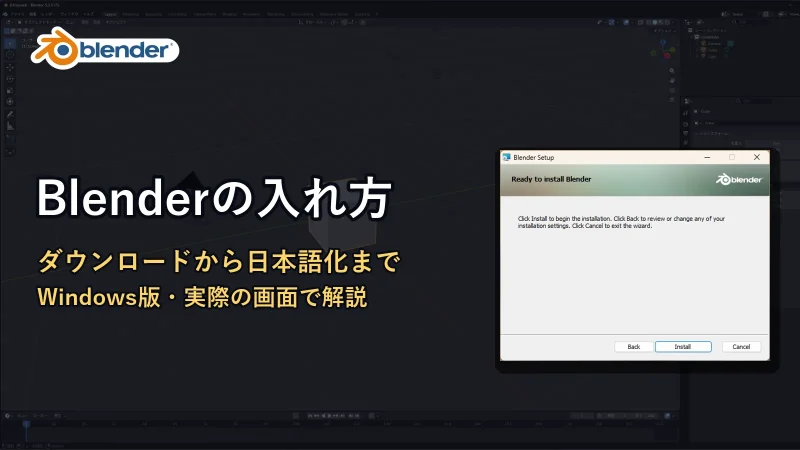Select the Measure tool in Blender toolbar

pyautogui.click(x=10, y=127)
